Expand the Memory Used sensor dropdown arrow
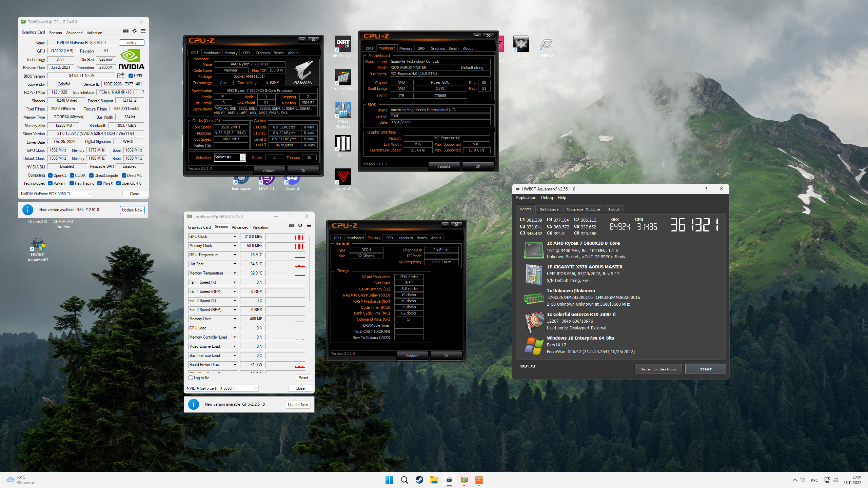 point(234,319)
